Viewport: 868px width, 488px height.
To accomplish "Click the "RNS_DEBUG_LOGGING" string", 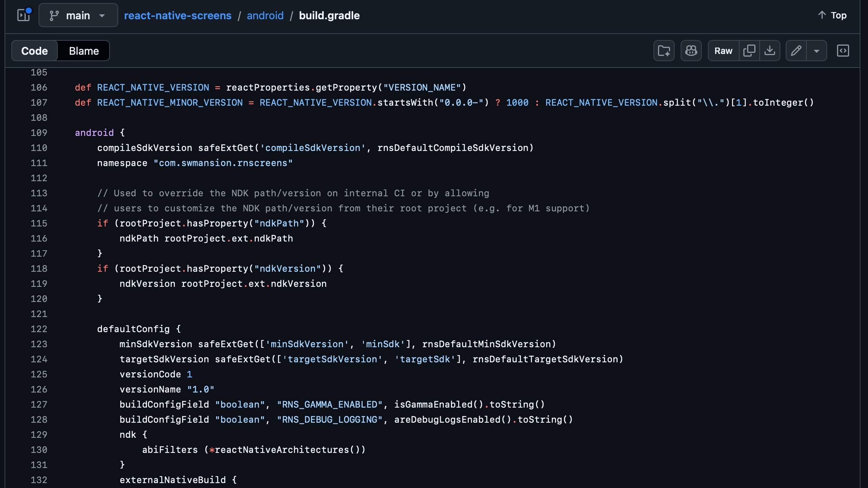I will 330,420.
